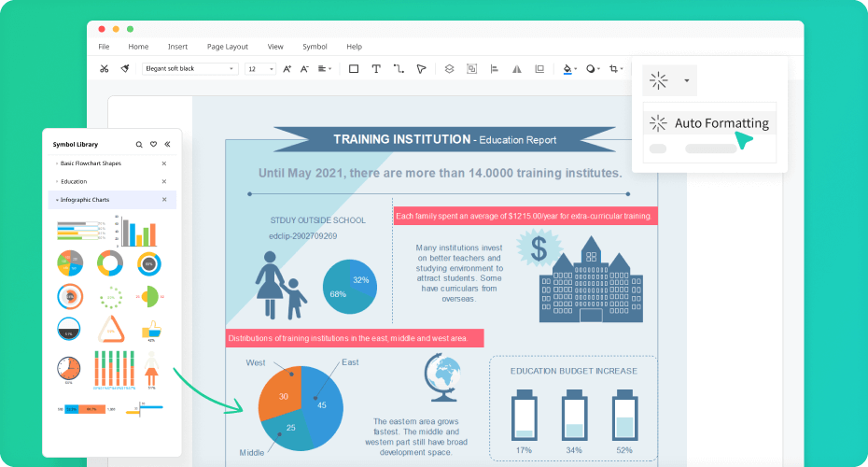
Task: Open the Page Layout menu
Action: (227, 46)
